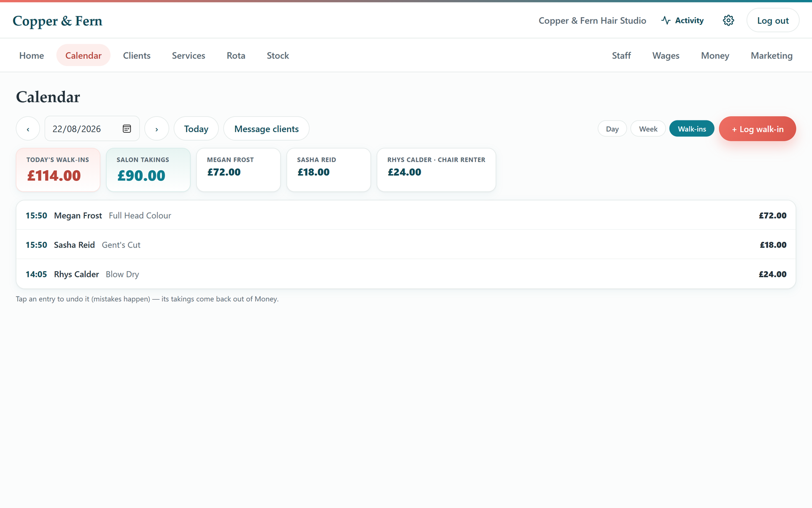The width and height of the screenshot is (812, 508).
Task: Undo Sasha Reid Gent's Cut entry
Action: (x=406, y=245)
